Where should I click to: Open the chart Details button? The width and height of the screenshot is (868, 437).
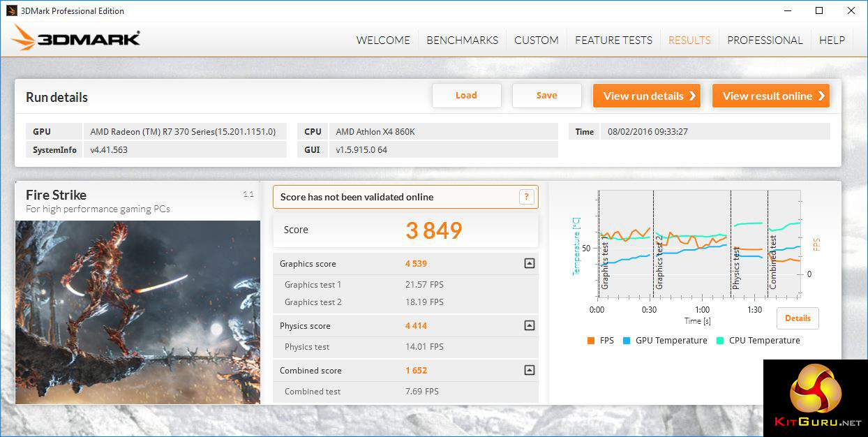point(798,318)
